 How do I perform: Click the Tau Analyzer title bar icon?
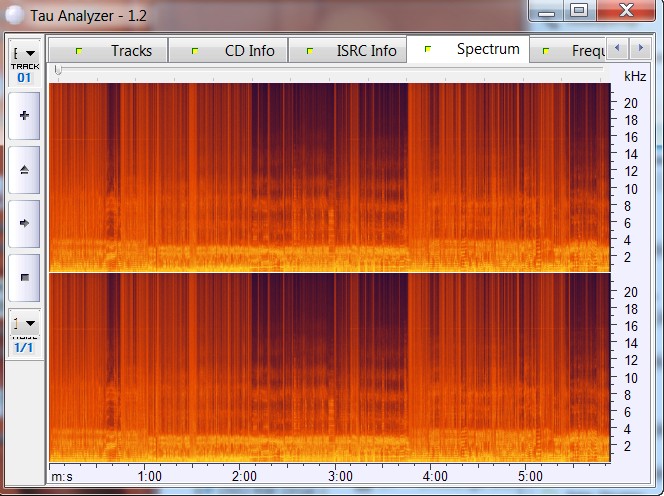click(12, 11)
